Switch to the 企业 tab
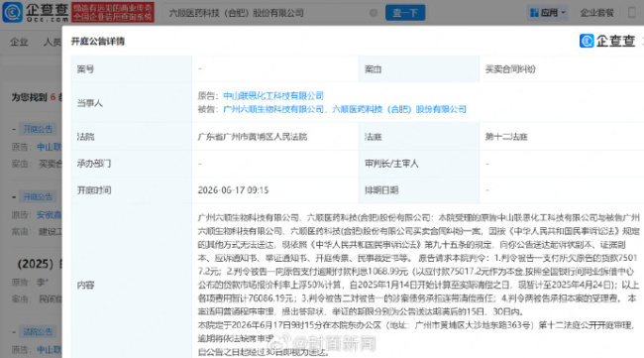644x358 pixels. pyautogui.click(x=19, y=42)
